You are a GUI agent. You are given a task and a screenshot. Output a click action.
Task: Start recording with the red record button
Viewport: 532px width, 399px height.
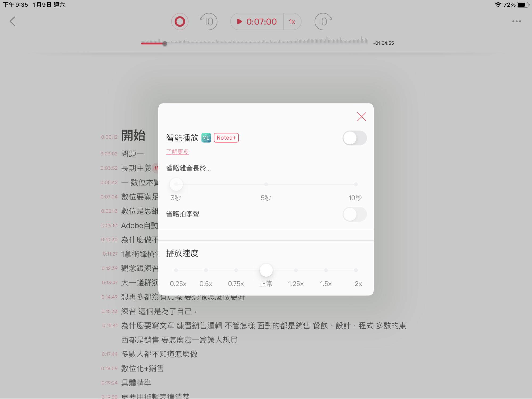coord(180,21)
